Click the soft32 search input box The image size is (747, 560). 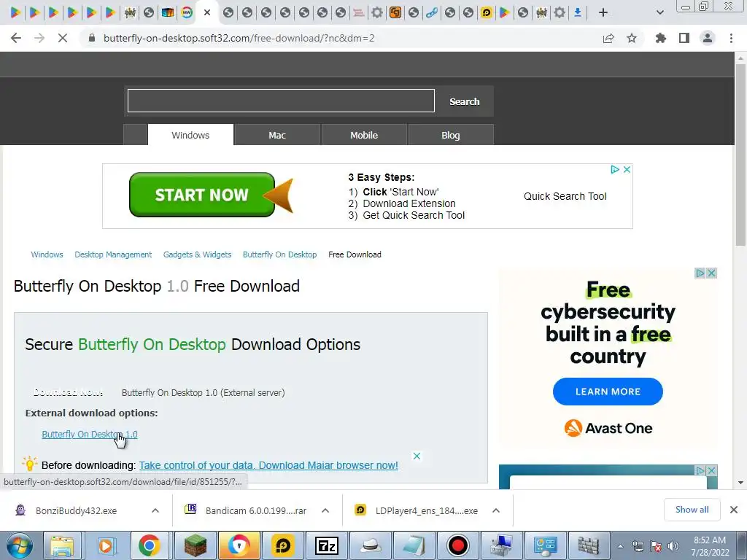[281, 101]
